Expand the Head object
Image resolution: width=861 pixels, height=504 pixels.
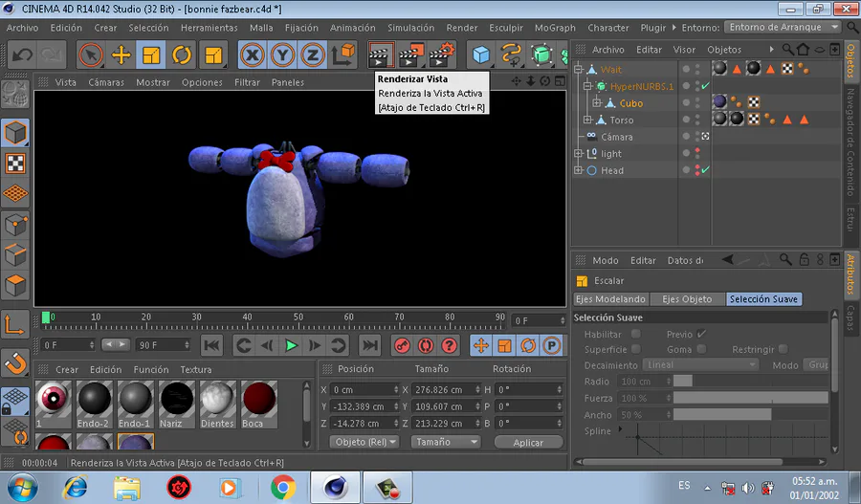coord(578,170)
